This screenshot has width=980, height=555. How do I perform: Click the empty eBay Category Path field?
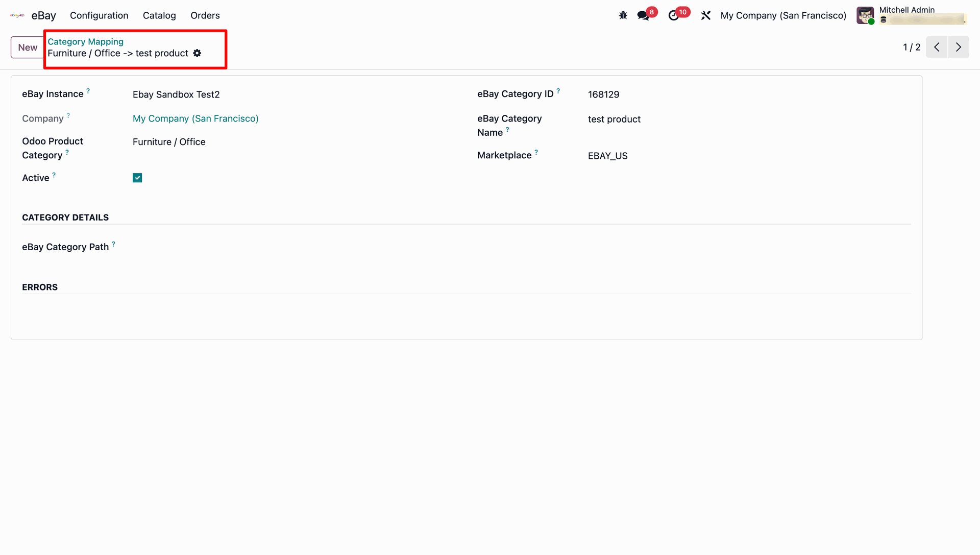(x=522, y=247)
